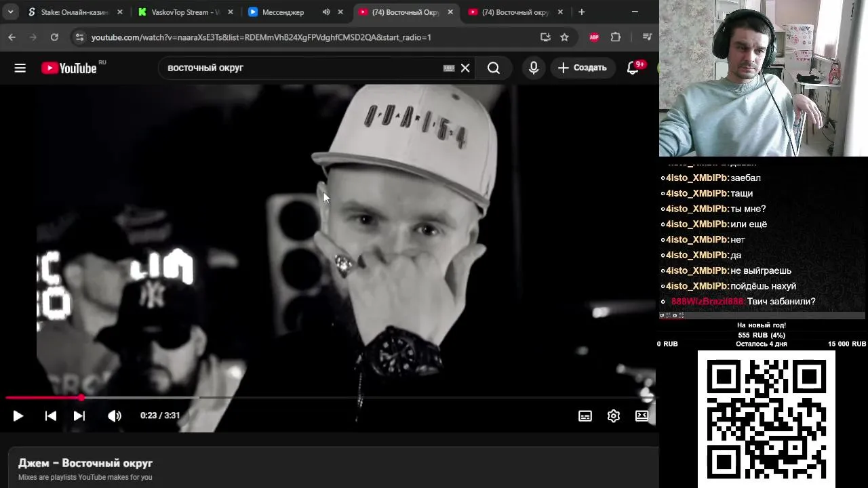The height and width of the screenshot is (488, 868).
Task: Close the Мессенджер tab
Action: pyautogui.click(x=340, y=12)
